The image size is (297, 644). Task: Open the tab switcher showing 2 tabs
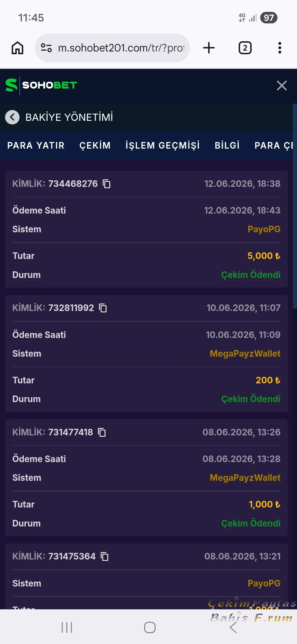tap(245, 48)
